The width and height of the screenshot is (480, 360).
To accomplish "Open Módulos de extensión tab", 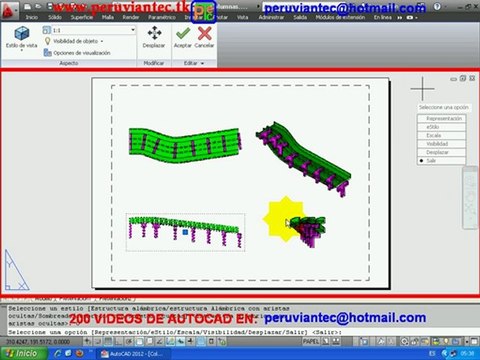I will [340, 17].
